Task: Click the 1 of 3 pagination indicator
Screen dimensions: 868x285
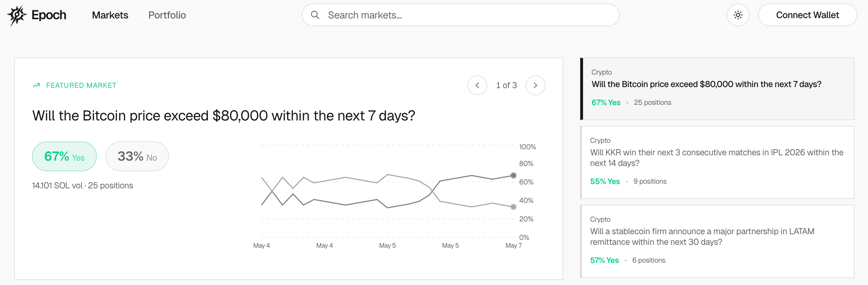Action: coord(506,85)
